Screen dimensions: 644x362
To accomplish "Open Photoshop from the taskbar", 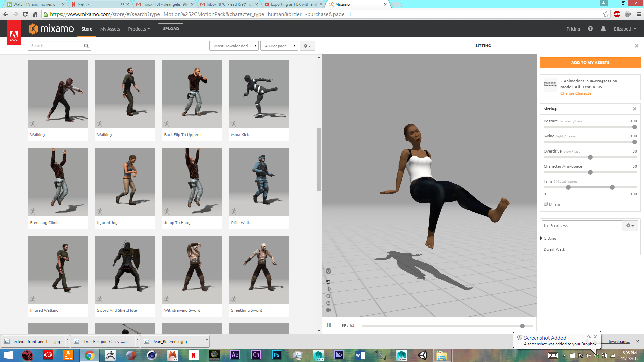I will coord(277,355).
